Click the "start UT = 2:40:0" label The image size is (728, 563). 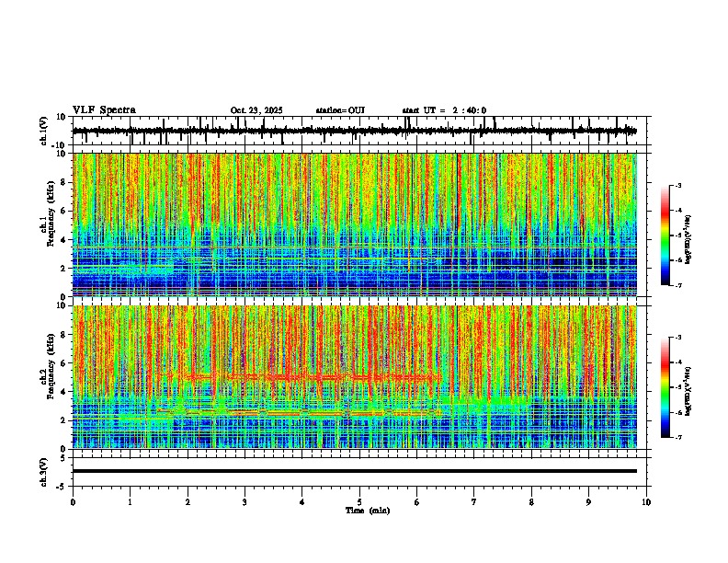444,110
